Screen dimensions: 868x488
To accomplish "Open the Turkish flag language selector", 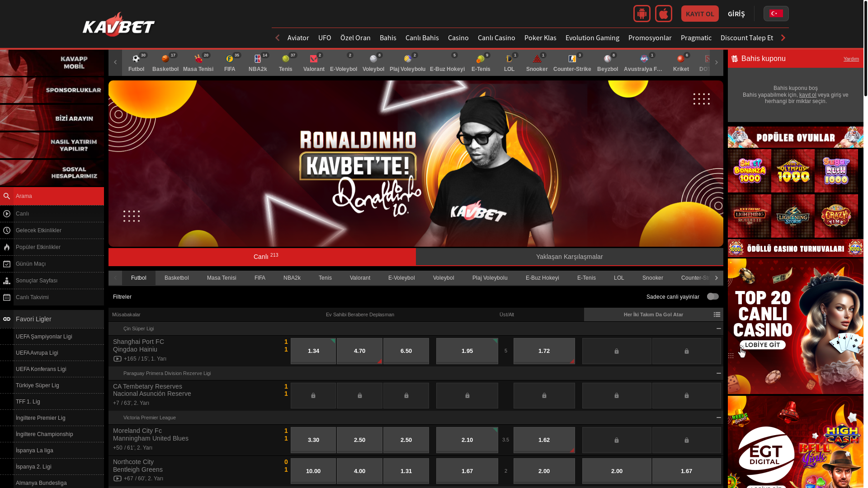I will 776,14.
